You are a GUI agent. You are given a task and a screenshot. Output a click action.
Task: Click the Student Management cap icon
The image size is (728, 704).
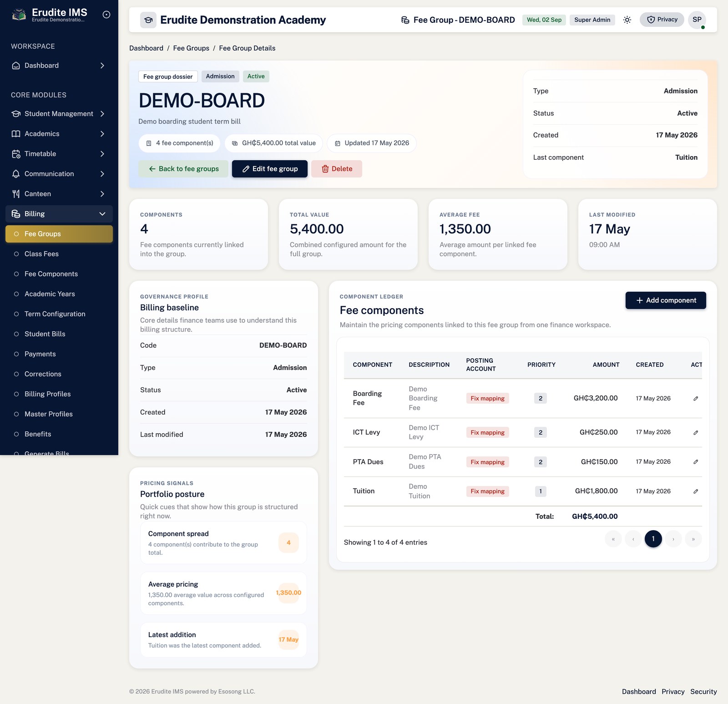pyautogui.click(x=16, y=114)
